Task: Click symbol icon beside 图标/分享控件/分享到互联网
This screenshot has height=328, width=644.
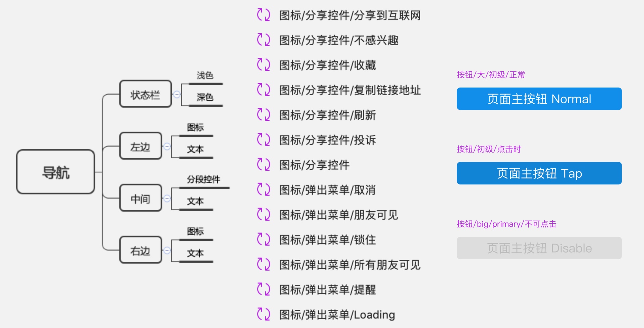Action: coord(263,15)
